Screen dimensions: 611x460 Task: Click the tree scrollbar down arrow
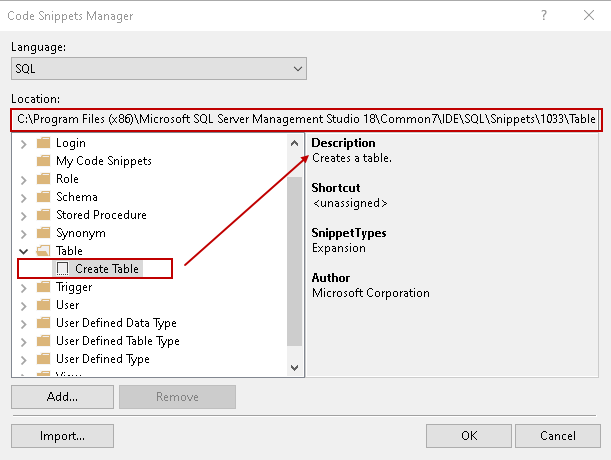[294, 368]
